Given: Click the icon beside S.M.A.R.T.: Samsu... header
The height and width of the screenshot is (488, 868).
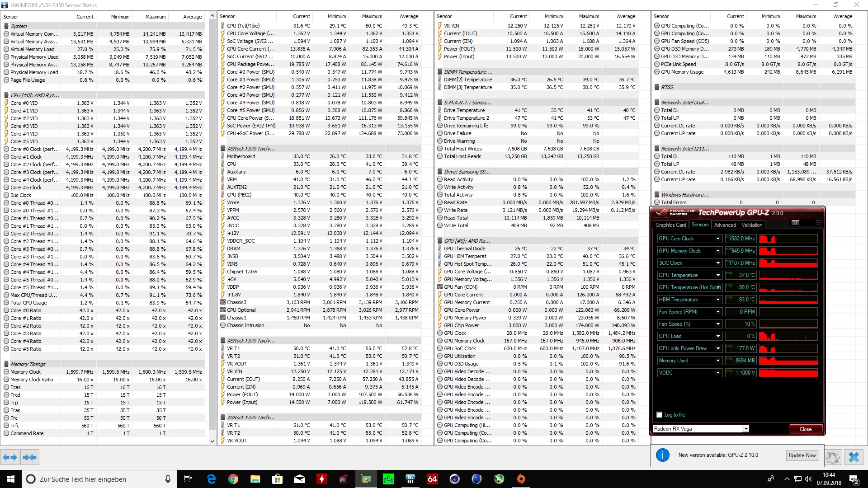Looking at the screenshot, I should pyautogui.click(x=440, y=103).
